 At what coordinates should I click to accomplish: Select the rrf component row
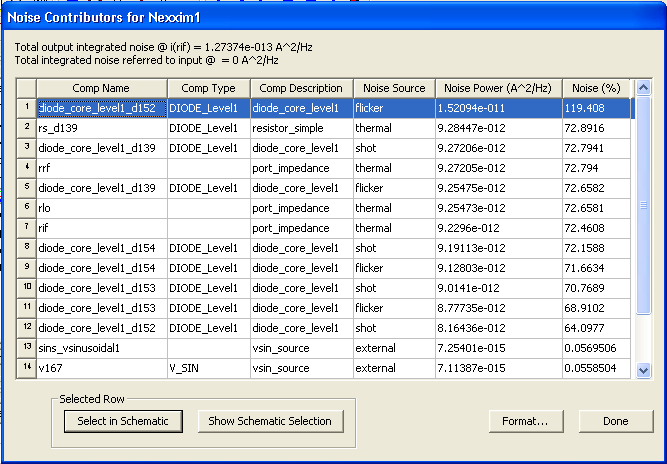[x=101, y=168]
